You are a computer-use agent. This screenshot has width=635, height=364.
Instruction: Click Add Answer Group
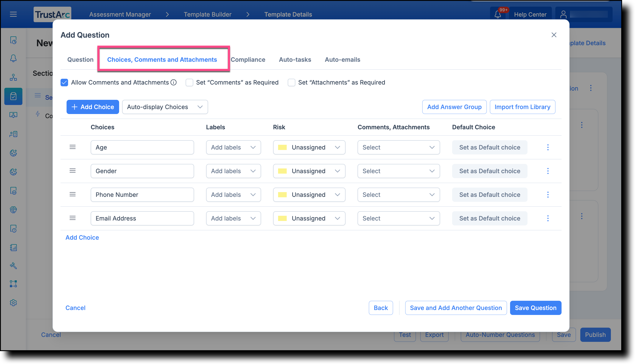point(454,107)
